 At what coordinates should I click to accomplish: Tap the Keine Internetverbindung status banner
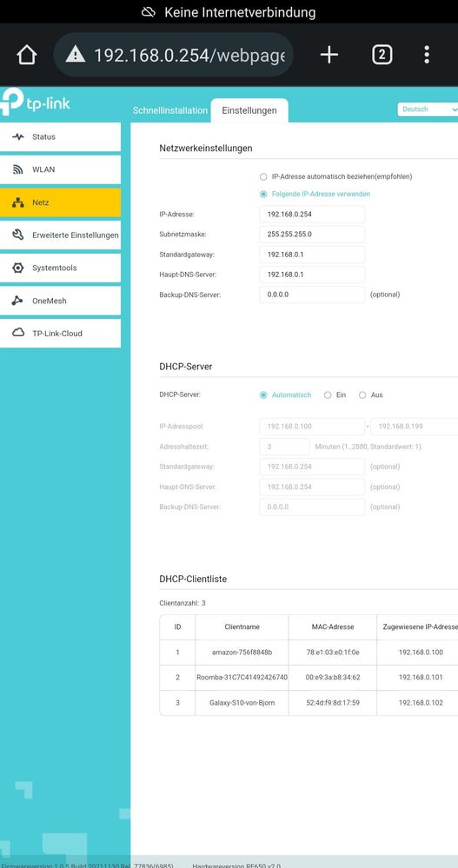pyautogui.click(x=229, y=11)
